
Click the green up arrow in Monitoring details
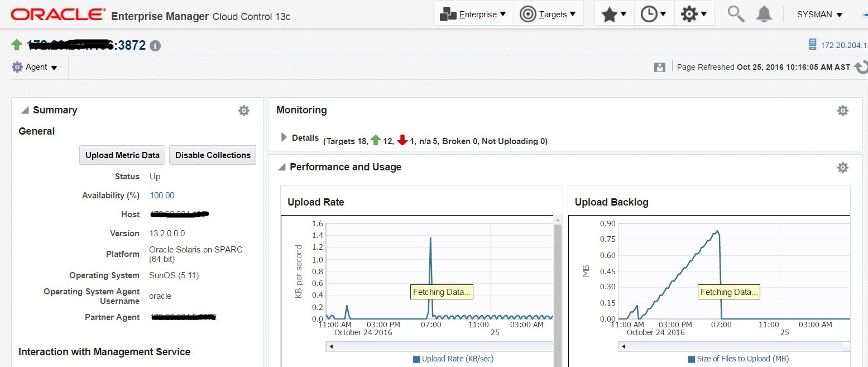tap(376, 141)
